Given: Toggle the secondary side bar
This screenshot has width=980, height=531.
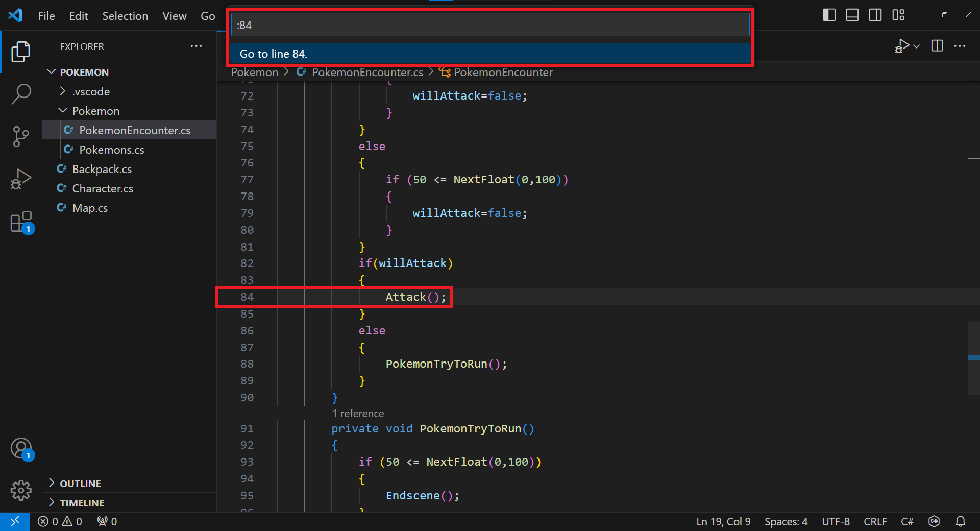Looking at the screenshot, I should tap(875, 15).
